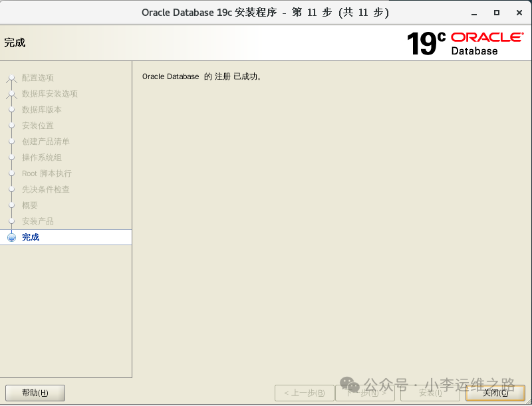
Task: Select the 概要 step
Action: click(29, 205)
